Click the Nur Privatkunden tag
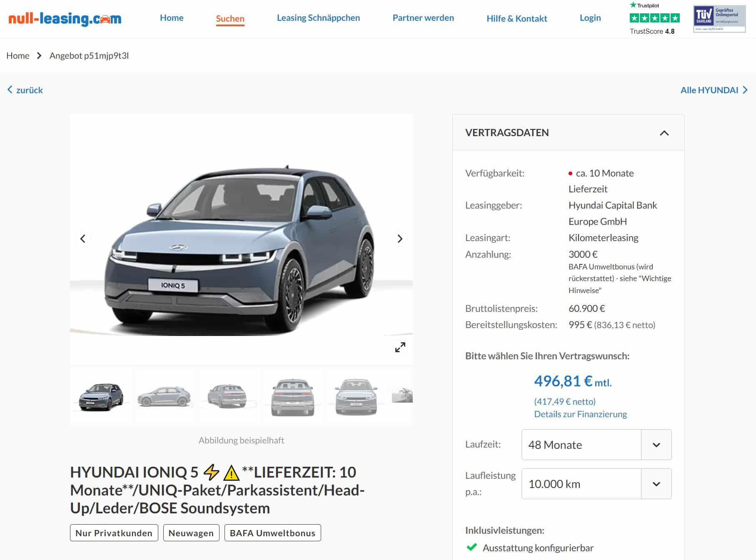The width and height of the screenshot is (756, 560). coord(114,533)
